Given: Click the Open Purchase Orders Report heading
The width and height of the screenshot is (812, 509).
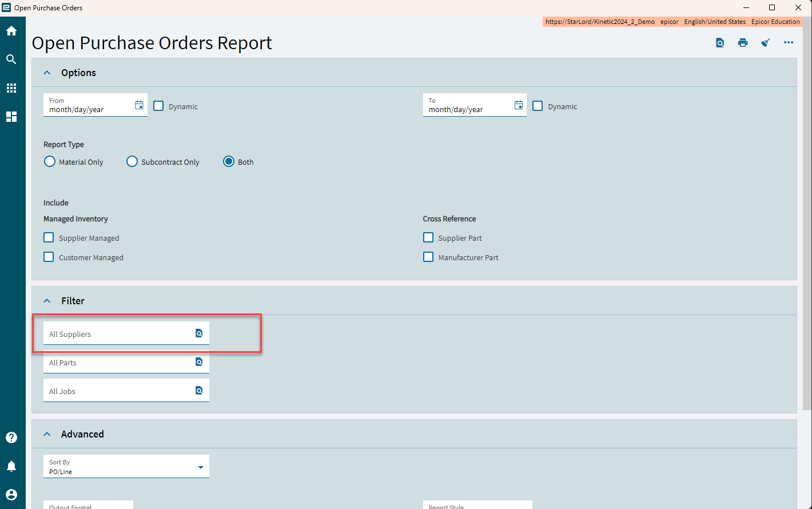Looking at the screenshot, I should click(x=152, y=43).
